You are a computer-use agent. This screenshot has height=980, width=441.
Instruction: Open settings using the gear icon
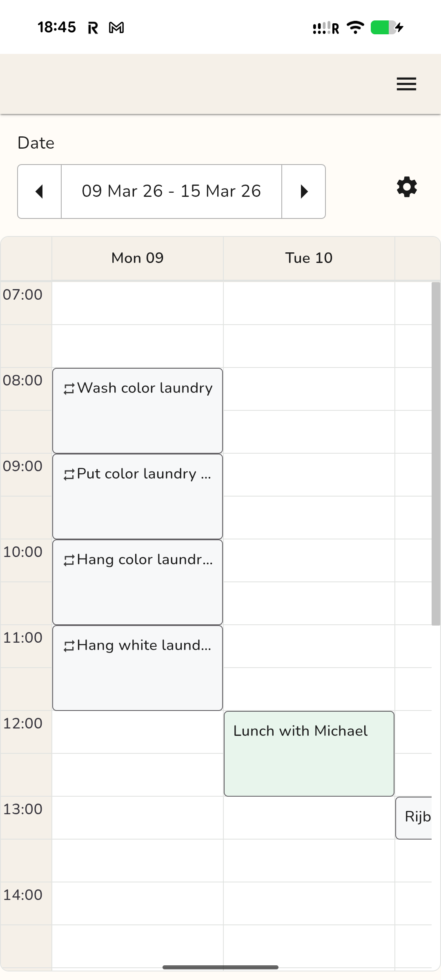[406, 187]
